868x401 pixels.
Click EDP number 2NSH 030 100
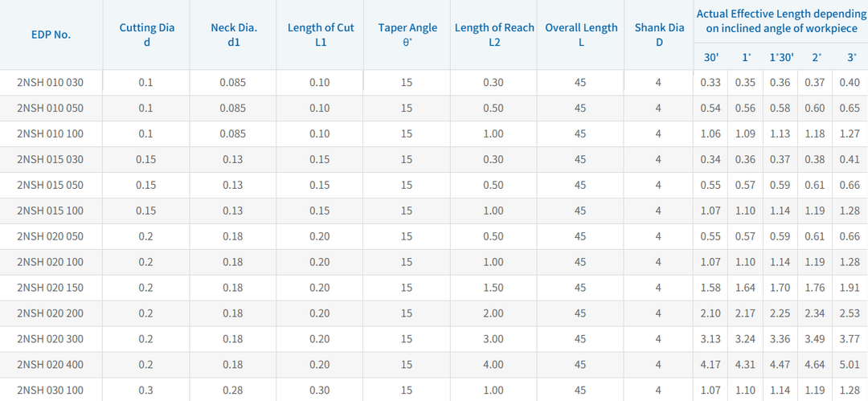tap(51, 390)
